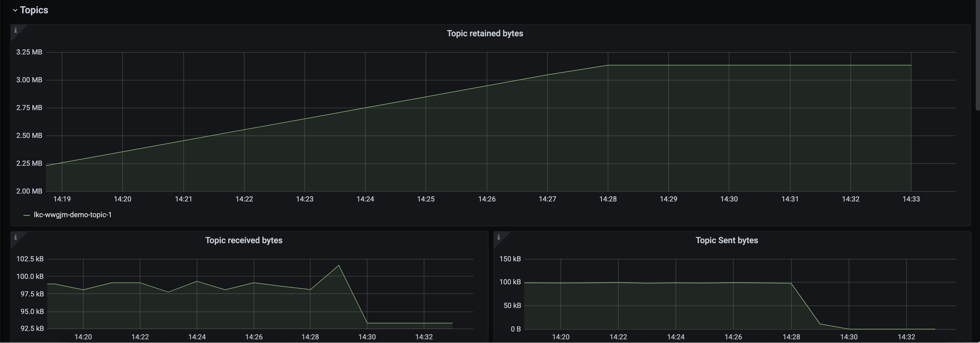Select the Topic received bytes panel title

pos(244,240)
